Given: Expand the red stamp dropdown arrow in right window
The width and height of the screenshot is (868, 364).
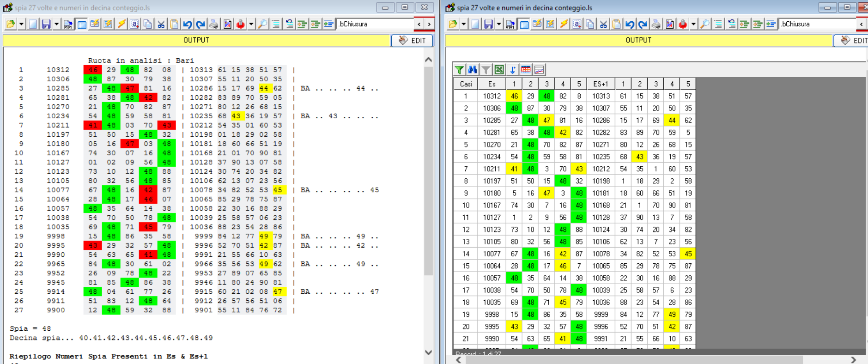Looking at the screenshot, I should pos(693,24).
